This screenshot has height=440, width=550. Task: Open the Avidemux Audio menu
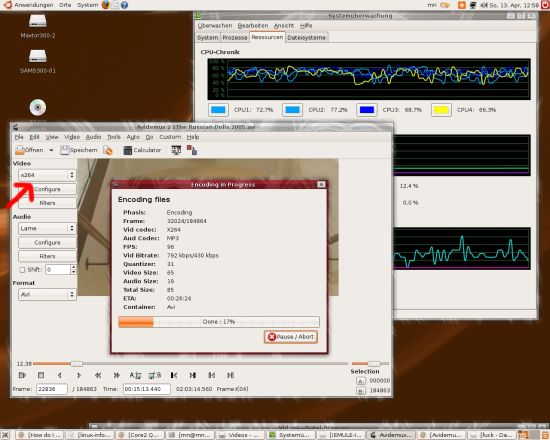tap(93, 137)
